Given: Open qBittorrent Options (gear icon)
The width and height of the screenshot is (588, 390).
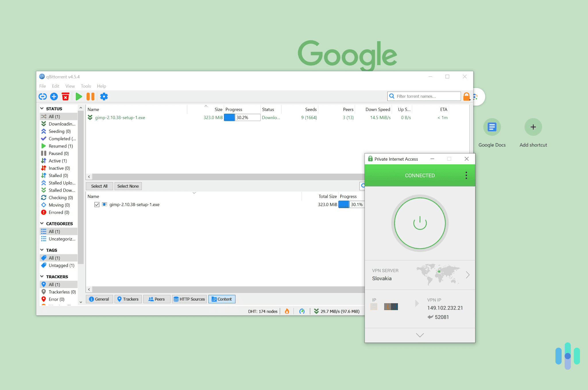Looking at the screenshot, I should 104,96.
